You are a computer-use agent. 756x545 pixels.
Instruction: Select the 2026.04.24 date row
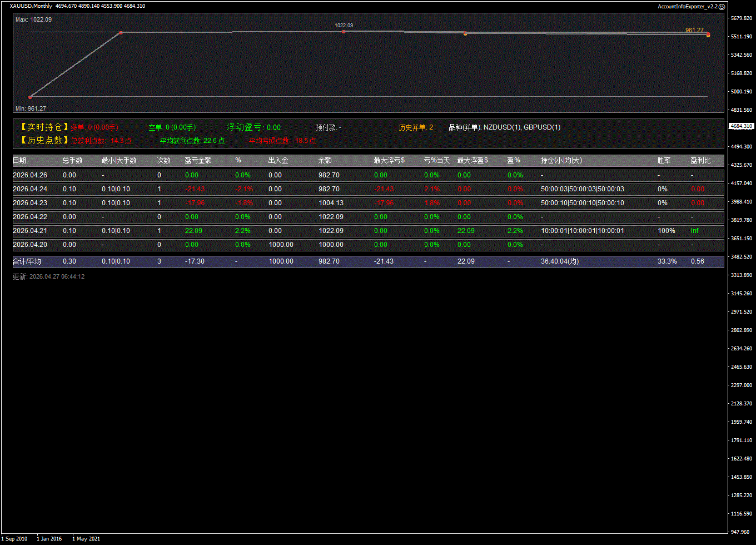[x=30, y=189]
